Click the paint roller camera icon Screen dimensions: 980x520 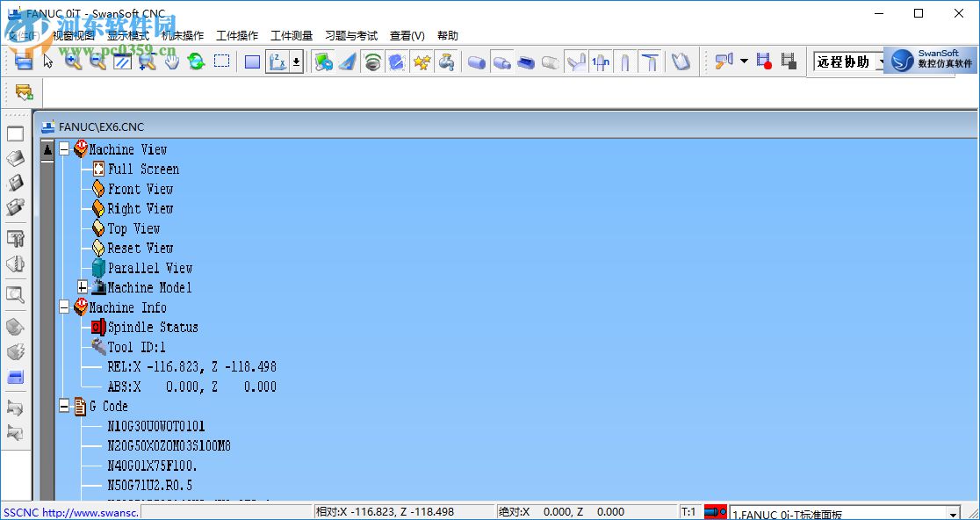click(723, 61)
